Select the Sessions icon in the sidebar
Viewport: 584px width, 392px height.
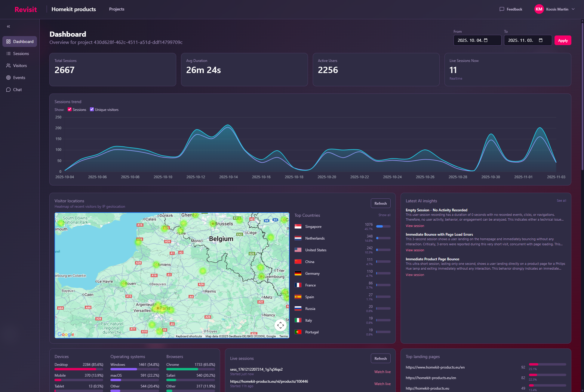(8, 54)
